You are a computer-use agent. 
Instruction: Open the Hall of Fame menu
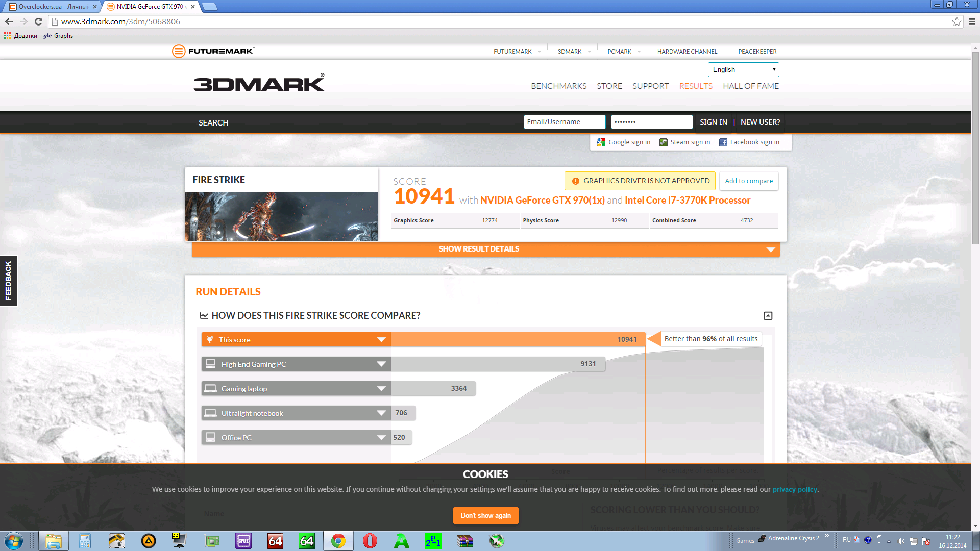[750, 86]
